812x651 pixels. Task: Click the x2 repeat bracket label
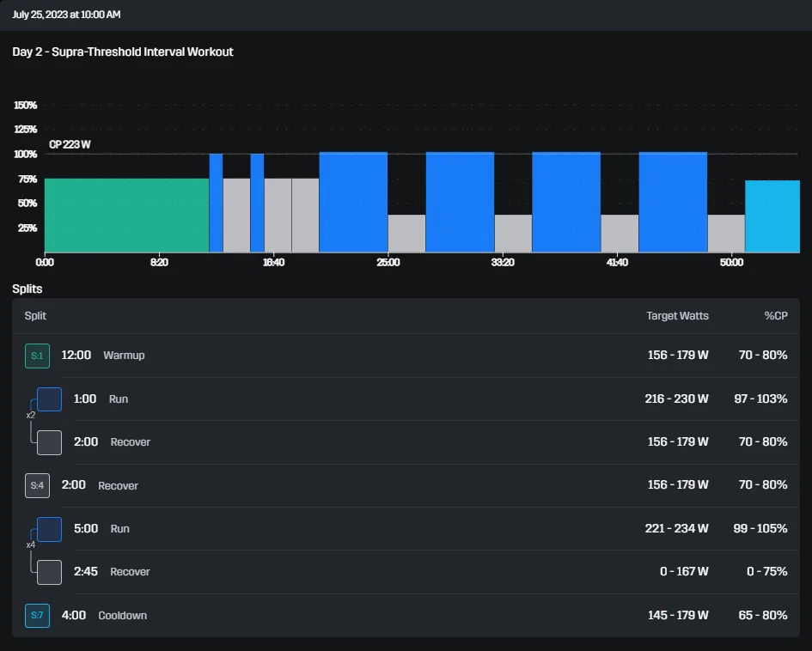(x=31, y=415)
